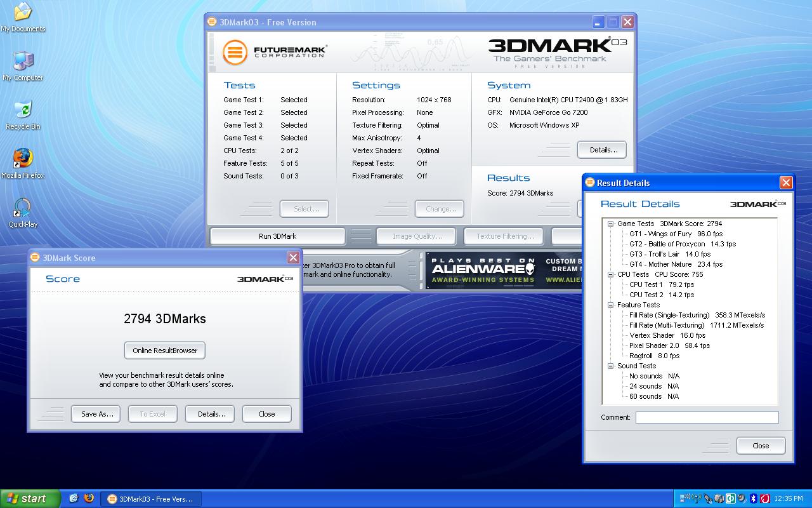Select GT4 - Mother Nature result
Image resolution: width=812 pixels, height=508 pixels.
pos(676,264)
